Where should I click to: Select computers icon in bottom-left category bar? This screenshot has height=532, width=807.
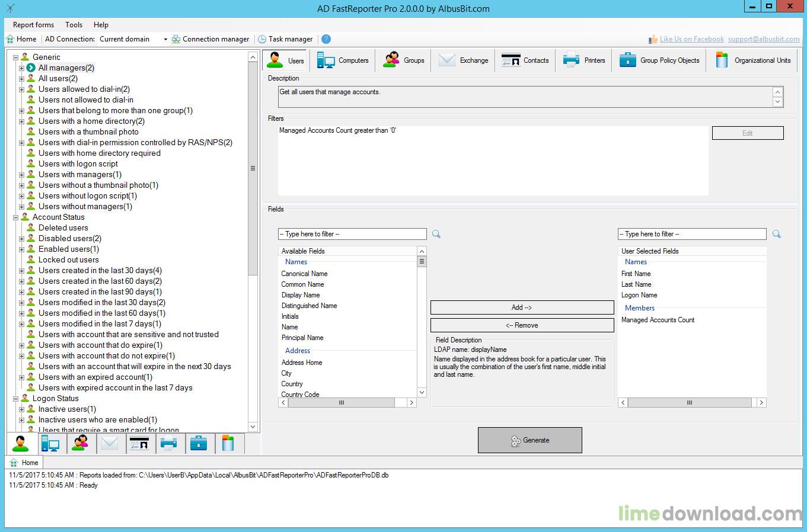(50, 443)
